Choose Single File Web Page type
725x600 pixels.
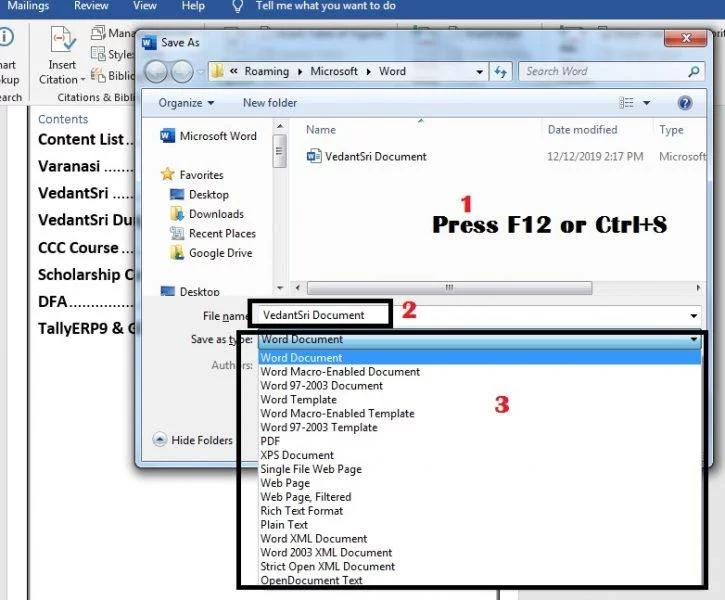(x=479, y=469)
